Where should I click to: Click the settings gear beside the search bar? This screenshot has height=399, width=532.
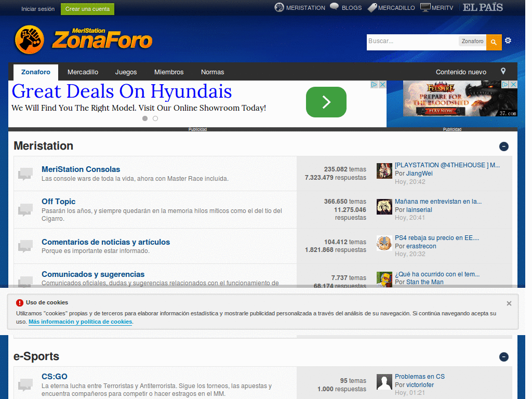click(508, 40)
